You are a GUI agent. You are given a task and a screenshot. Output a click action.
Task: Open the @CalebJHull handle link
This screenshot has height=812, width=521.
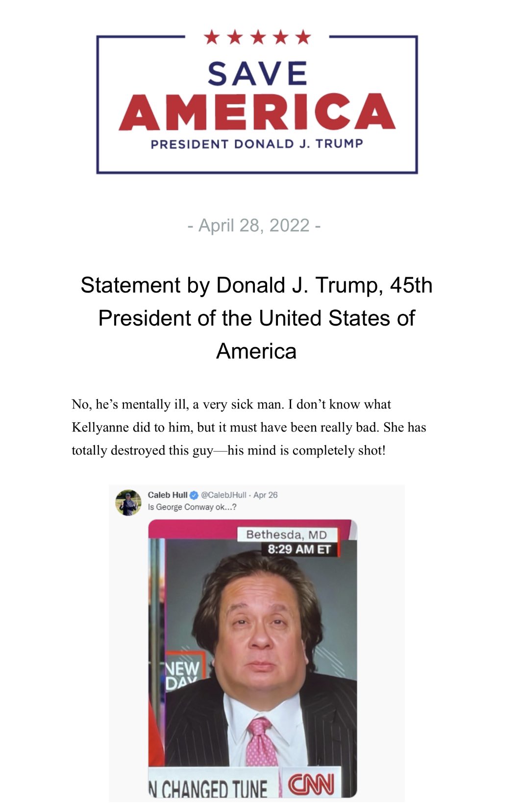click(224, 495)
